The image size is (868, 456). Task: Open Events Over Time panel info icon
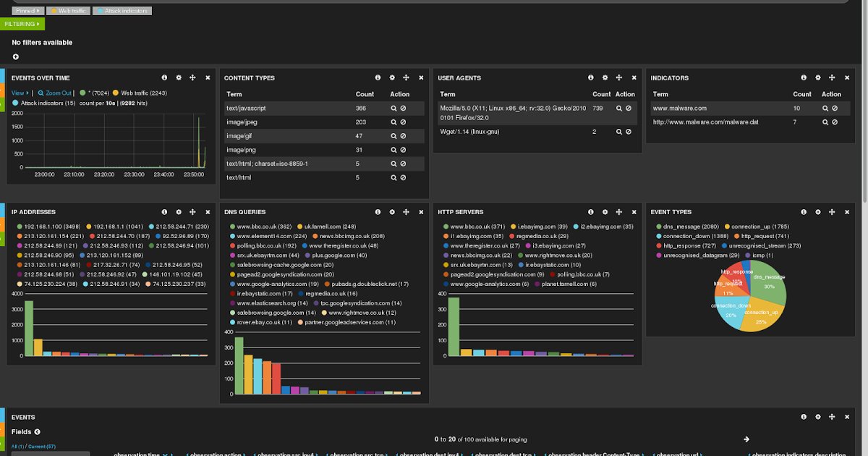[164, 77]
